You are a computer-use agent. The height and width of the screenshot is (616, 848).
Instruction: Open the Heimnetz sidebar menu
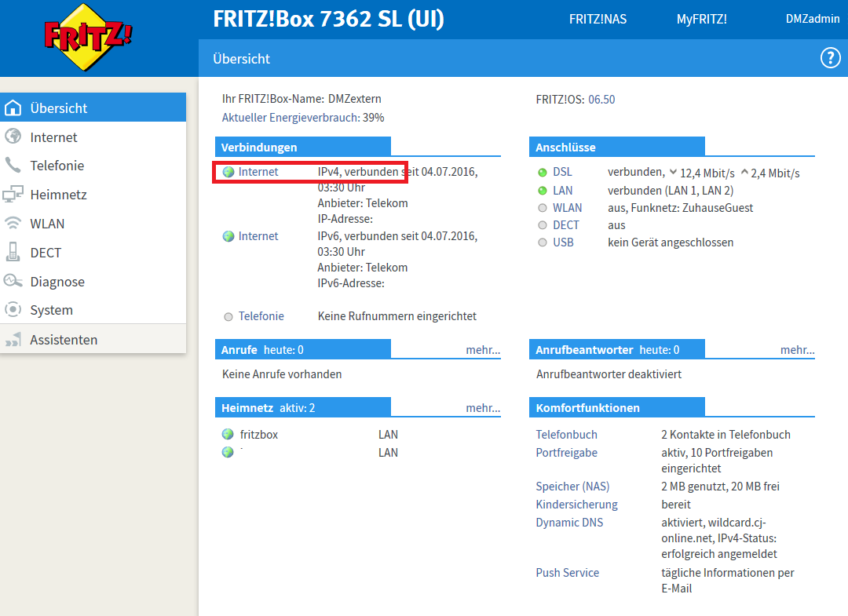point(93,195)
